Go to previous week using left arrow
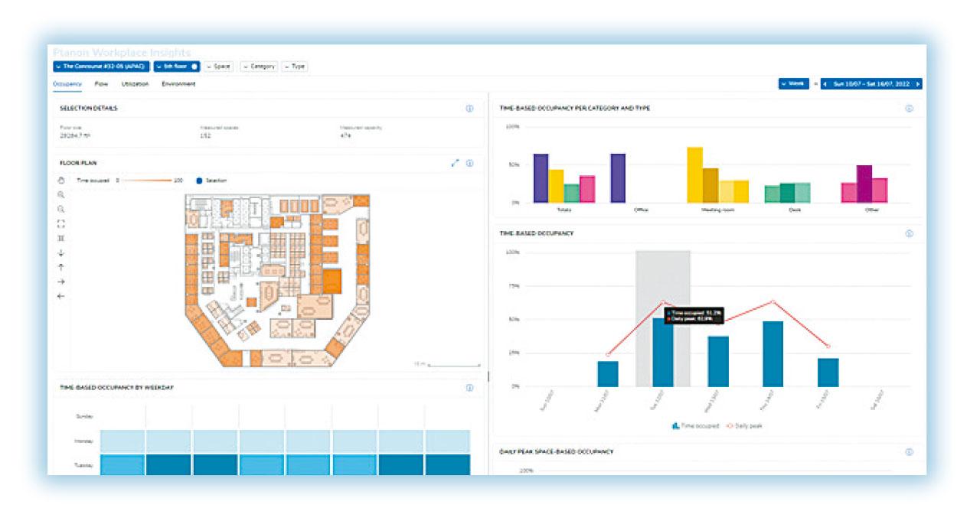The width and height of the screenshot is (980, 511). tap(825, 83)
